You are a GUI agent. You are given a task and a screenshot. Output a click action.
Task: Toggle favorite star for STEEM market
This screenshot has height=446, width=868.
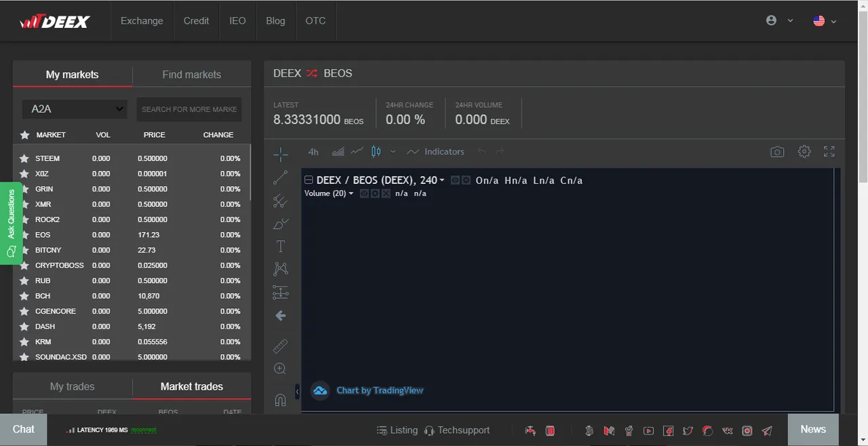click(x=24, y=158)
